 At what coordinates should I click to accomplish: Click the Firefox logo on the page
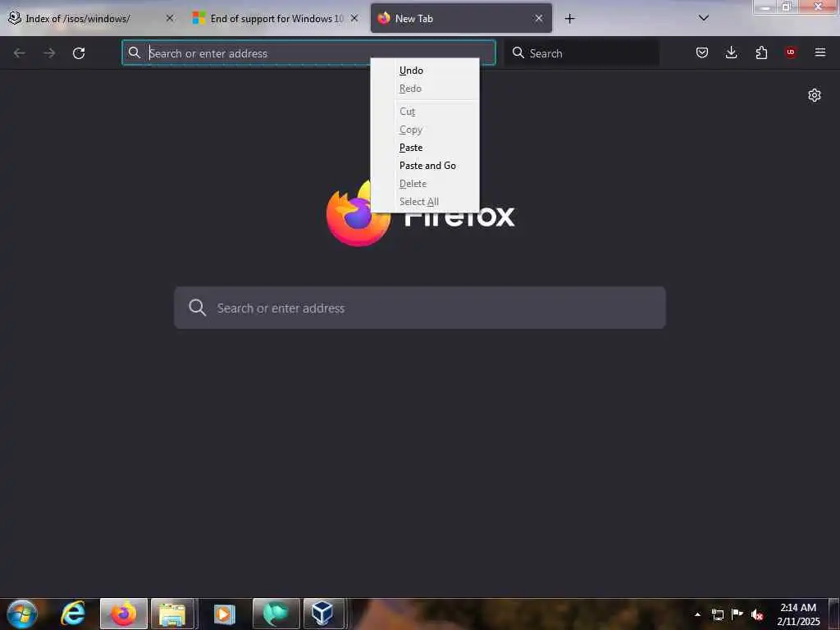pos(358,214)
